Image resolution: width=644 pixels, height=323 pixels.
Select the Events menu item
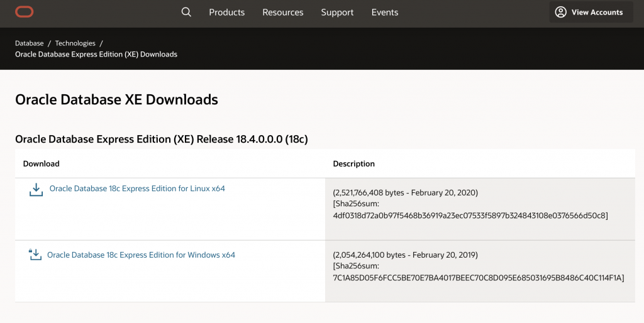pyautogui.click(x=384, y=13)
